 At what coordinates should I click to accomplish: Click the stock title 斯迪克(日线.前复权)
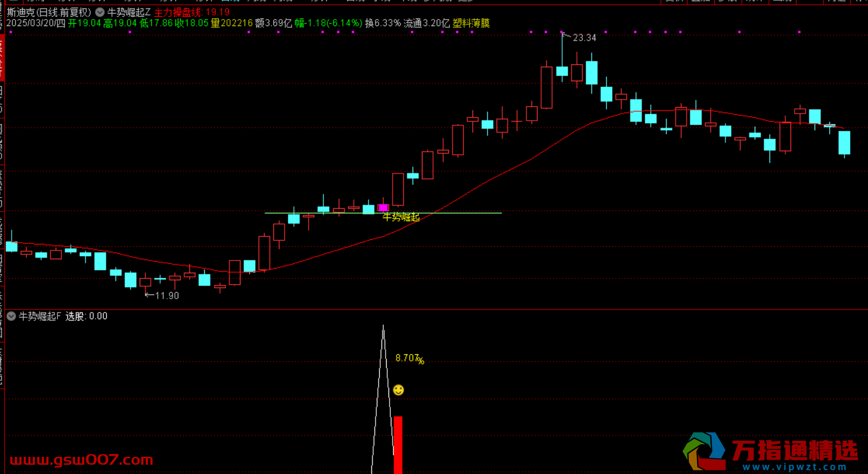[x=49, y=13]
